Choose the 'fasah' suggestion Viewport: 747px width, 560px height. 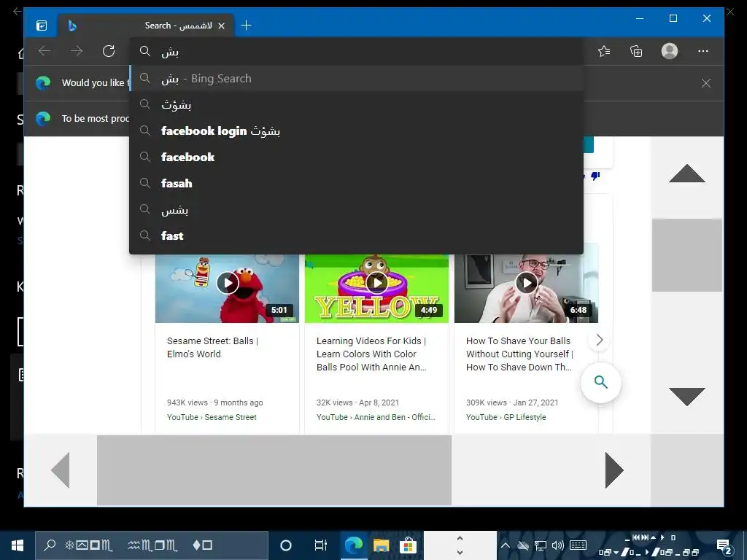356,183
